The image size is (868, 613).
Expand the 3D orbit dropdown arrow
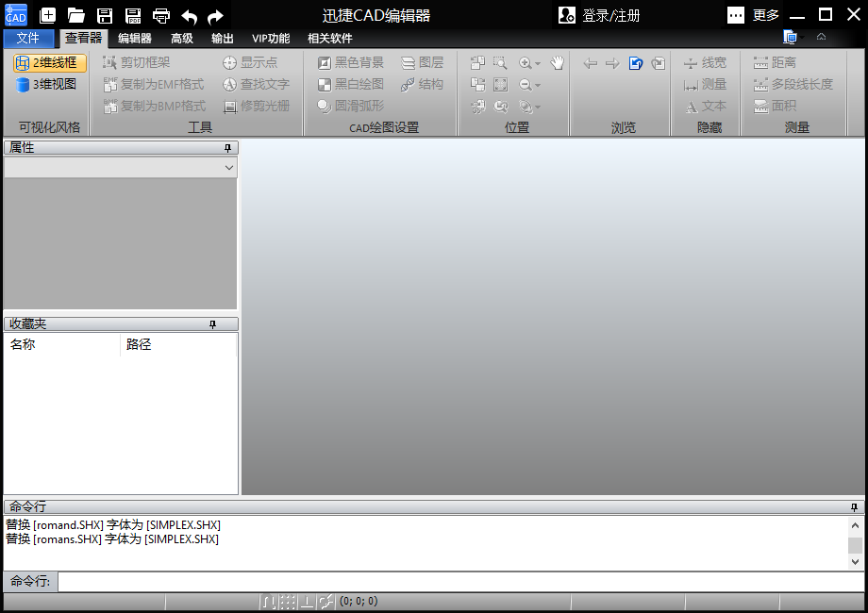(x=538, y=107)
